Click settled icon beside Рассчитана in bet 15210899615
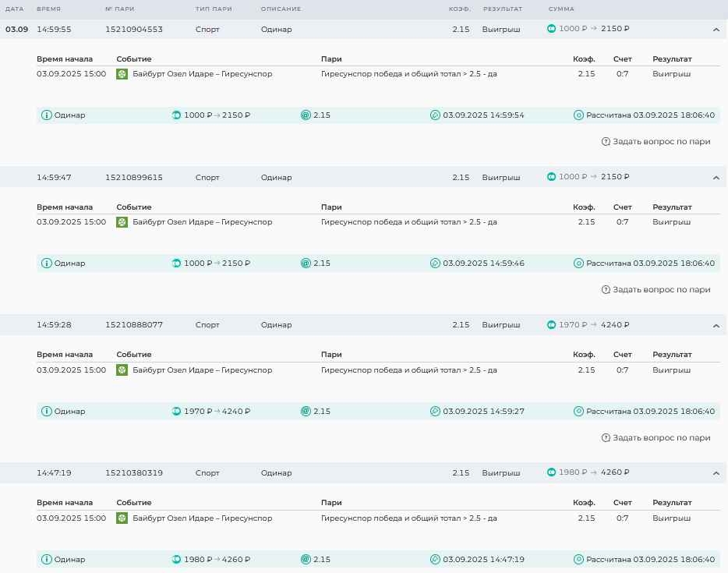728x573 pixels. [x=578, y=264]
